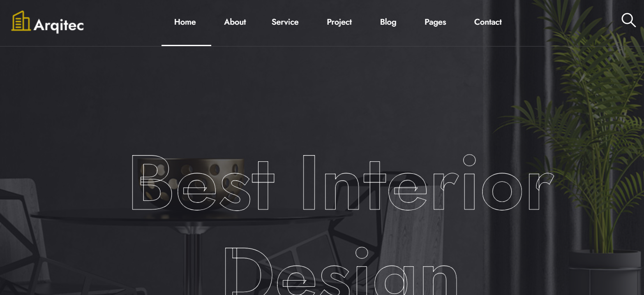Click the wooden chair back behind table
Screen dimensions: 644x295
[411, 230]
